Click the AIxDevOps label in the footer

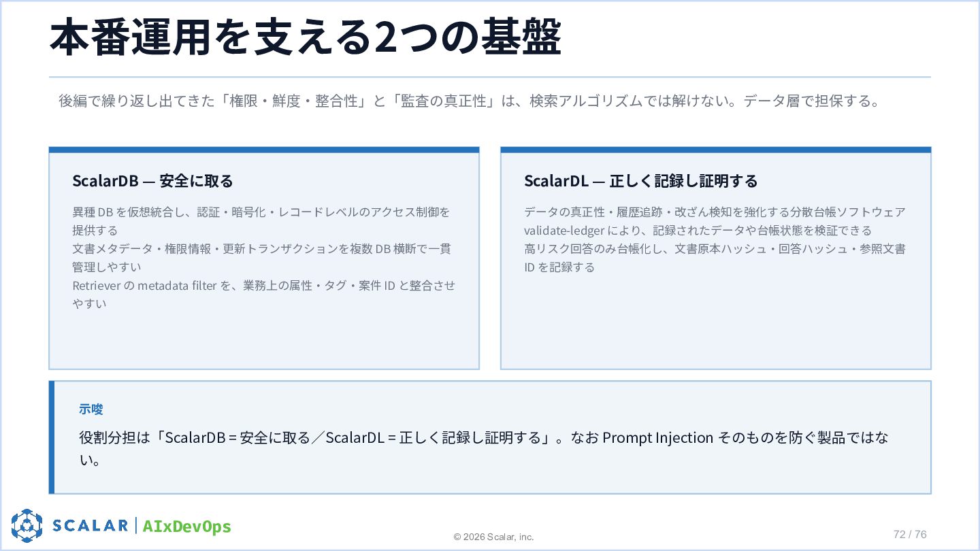click(x=187, y=527)
